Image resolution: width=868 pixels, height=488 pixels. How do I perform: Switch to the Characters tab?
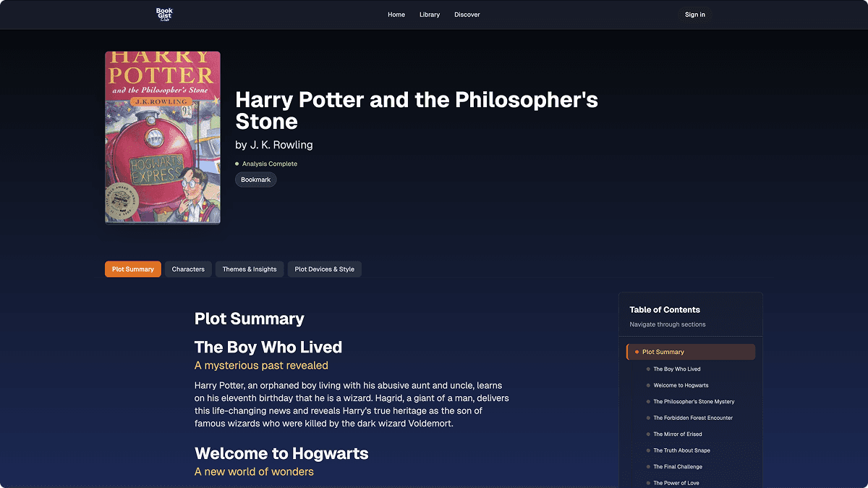tap(188, 269)
